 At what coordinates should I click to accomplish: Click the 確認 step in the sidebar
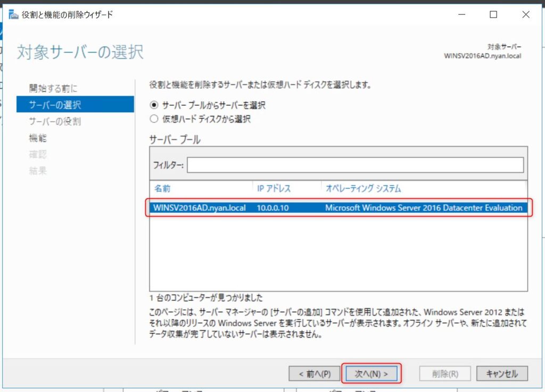point(38,154)
